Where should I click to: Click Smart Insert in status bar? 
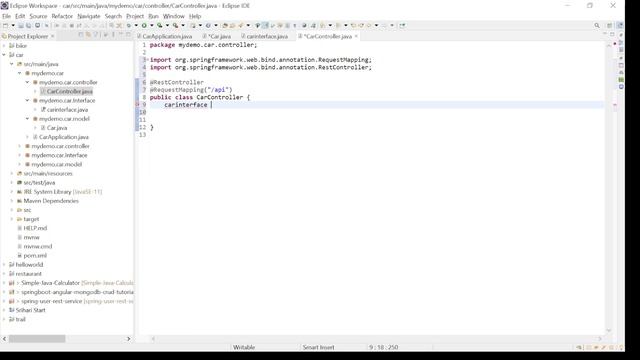coord(318,347)
